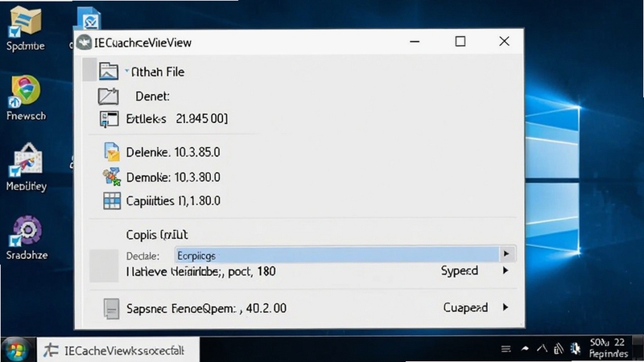644x362 pixels.
Task: Maximize the IECacheView window
Action: point(460,42)
